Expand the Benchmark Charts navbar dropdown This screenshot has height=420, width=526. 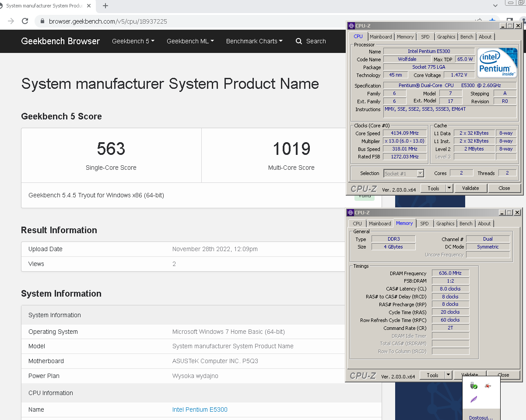pyautogui.click(x=254, y=41)
